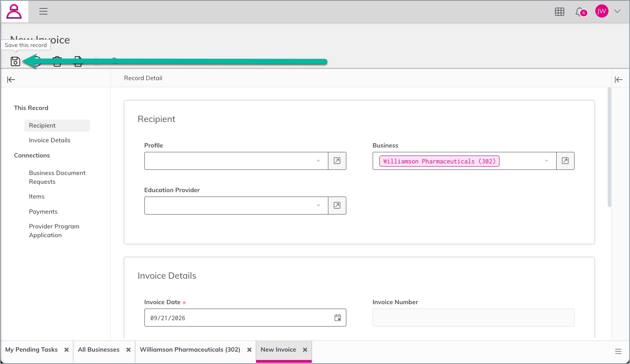Collapse the right side panel
This screenshot has height=364, width=630.
click(619, 80)
